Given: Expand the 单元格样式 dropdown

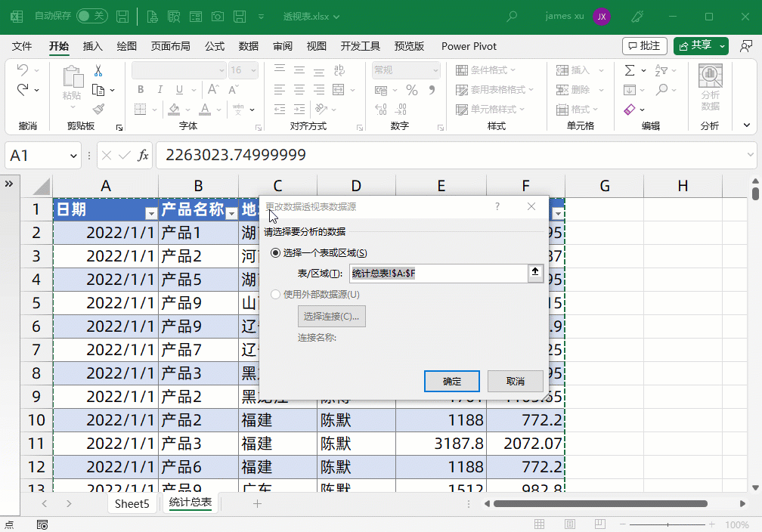Looking at the screenshot, I should [x=522, y=109].
